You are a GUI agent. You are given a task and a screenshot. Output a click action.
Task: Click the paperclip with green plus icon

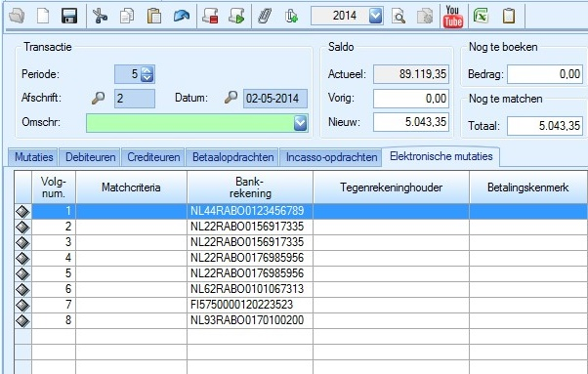pos(291,17)
